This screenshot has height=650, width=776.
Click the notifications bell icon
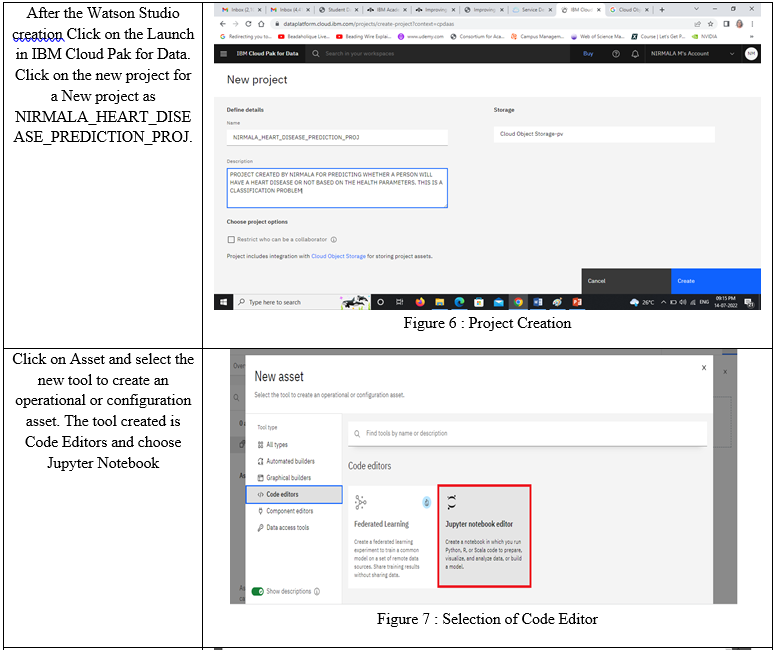tap(635, 53)
